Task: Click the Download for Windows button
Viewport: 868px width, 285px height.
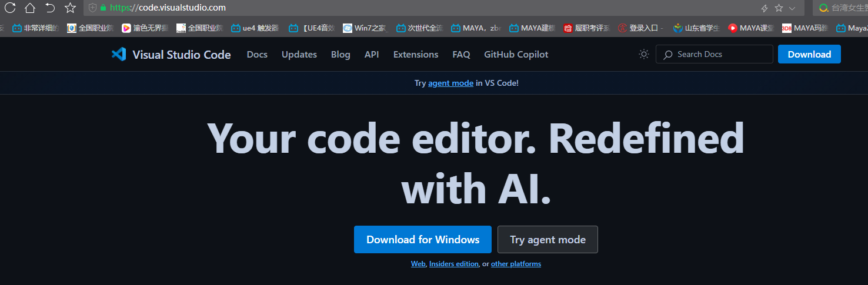Action: pos(423,239)
